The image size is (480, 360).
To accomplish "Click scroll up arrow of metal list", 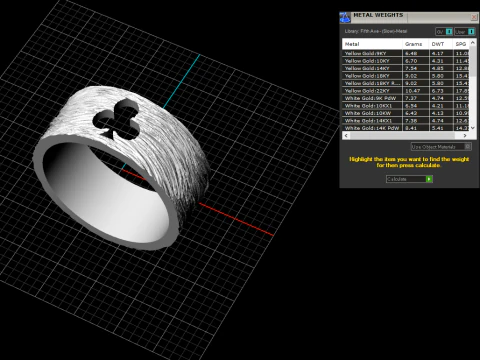I will coord(472,43).
